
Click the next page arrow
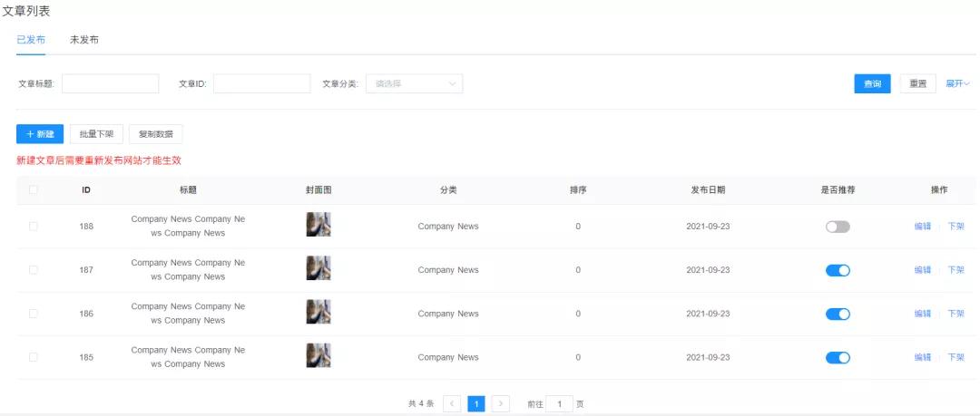pyautogui.click(x=501, y=403)
